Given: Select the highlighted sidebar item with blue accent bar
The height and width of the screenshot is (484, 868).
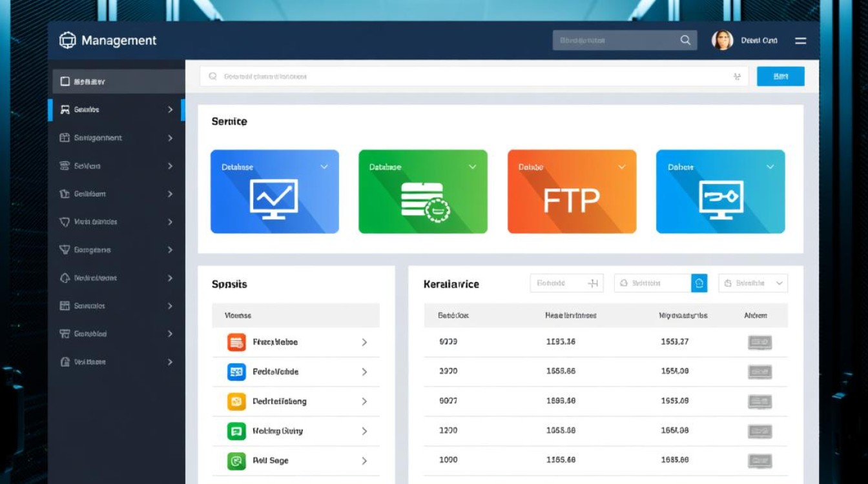Looking at the screenshot, I should tap(116, 110).
